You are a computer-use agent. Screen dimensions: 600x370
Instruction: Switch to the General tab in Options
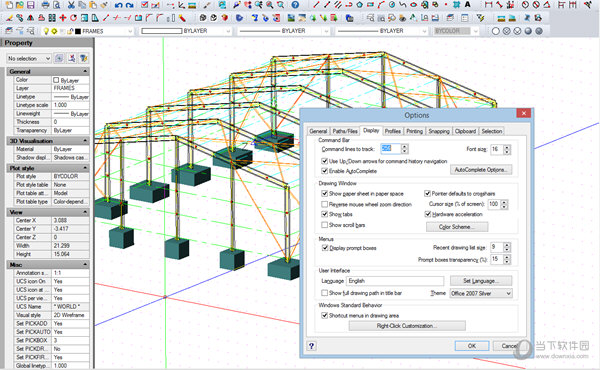pyautogui.click(x=318, y=131)
